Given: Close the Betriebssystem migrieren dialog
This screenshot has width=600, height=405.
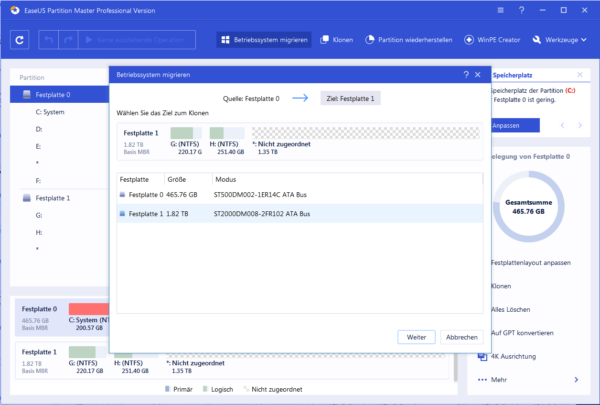Looking at the screenshot, I should (478, 75).
